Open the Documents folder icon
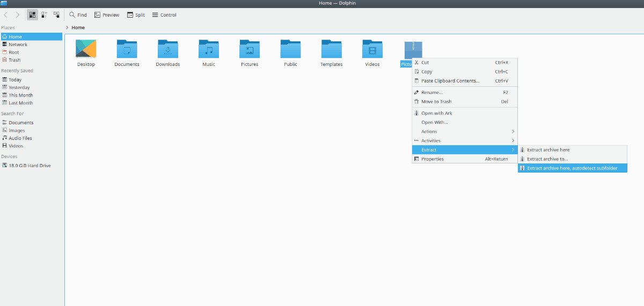 pyautogui.click(x=127, y=50)
